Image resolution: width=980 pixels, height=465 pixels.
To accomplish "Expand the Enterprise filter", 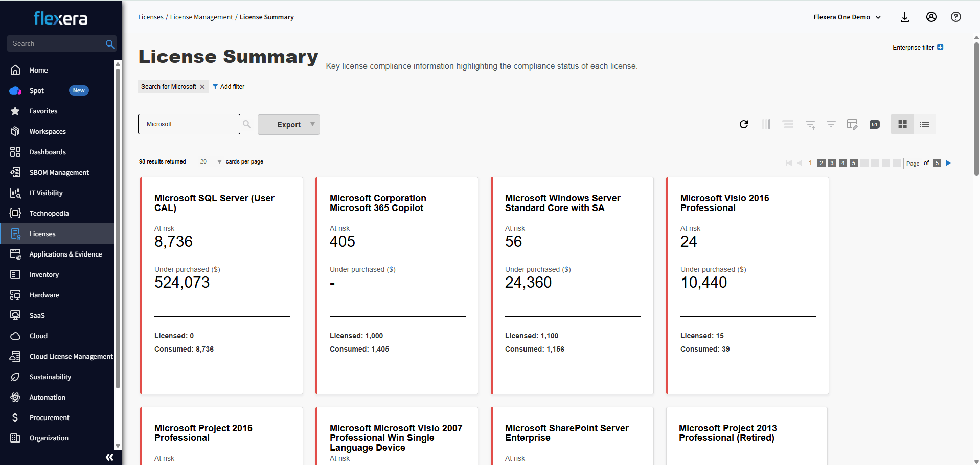I will pyautogui.click(x=940, y=47).
